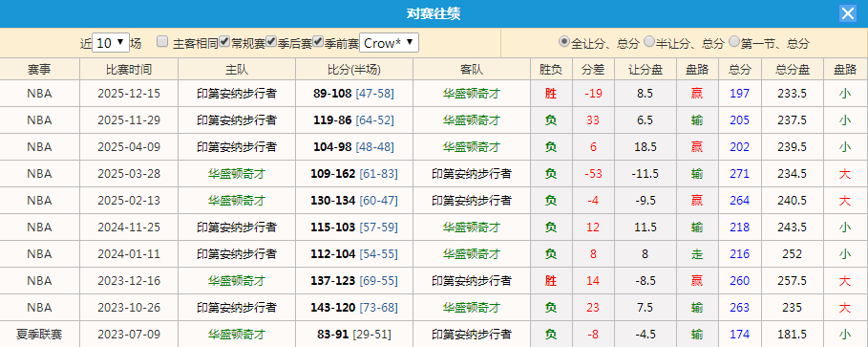Click the 主队 column header
The width and height of the screenshot is (868, 347).
point(237,69)
